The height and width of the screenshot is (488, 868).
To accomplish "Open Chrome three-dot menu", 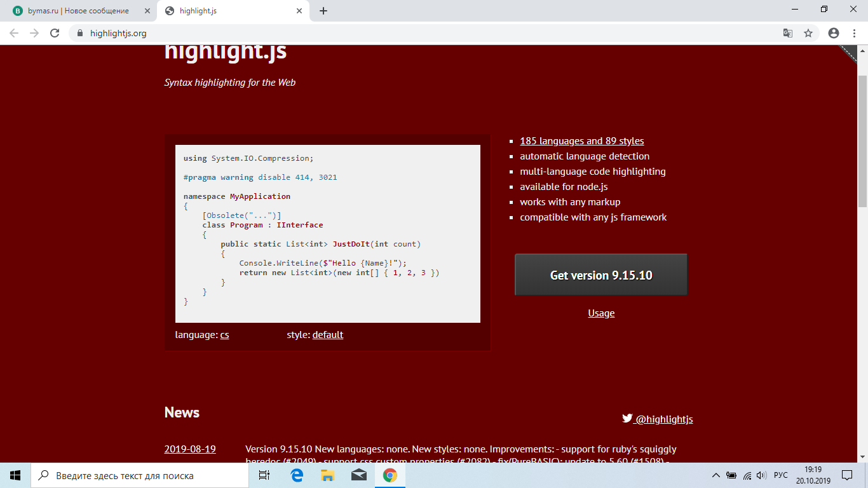I will click(x=854, y=33).
